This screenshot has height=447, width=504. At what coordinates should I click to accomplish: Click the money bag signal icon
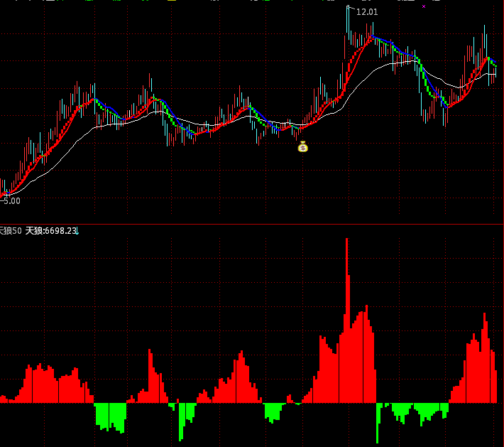pos(303,146)
